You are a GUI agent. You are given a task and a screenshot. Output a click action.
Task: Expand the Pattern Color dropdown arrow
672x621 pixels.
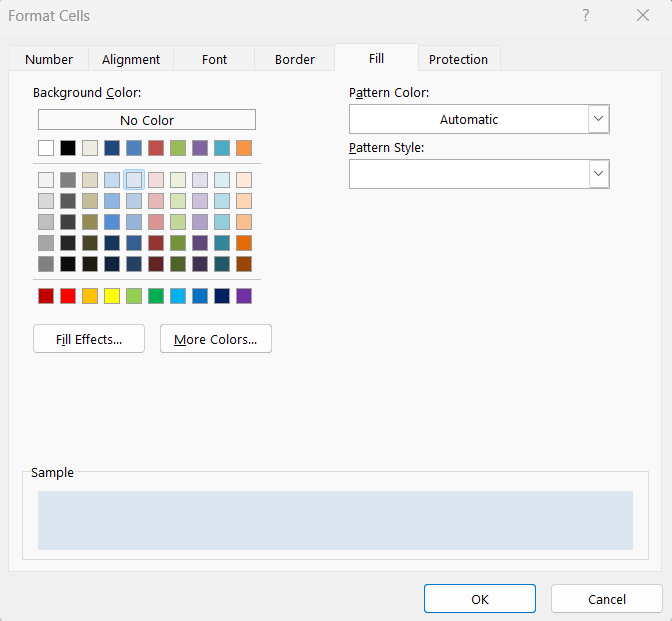tap(599, 119)
